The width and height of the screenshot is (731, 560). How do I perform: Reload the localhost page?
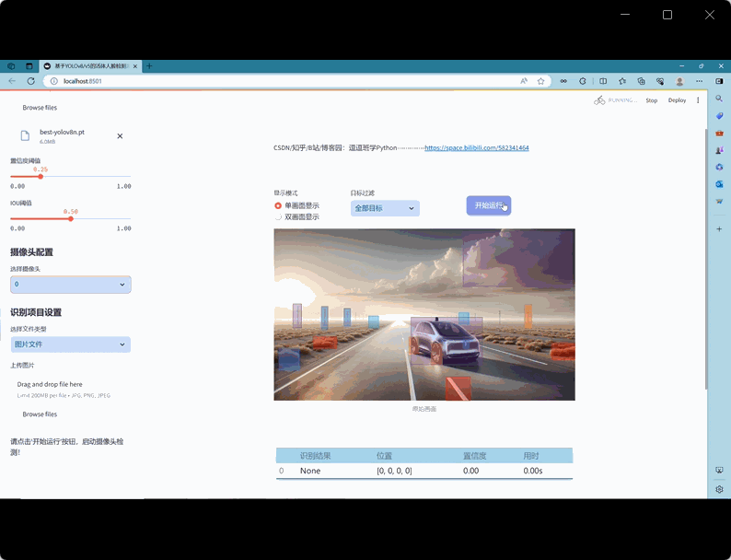tap(30, 81)
